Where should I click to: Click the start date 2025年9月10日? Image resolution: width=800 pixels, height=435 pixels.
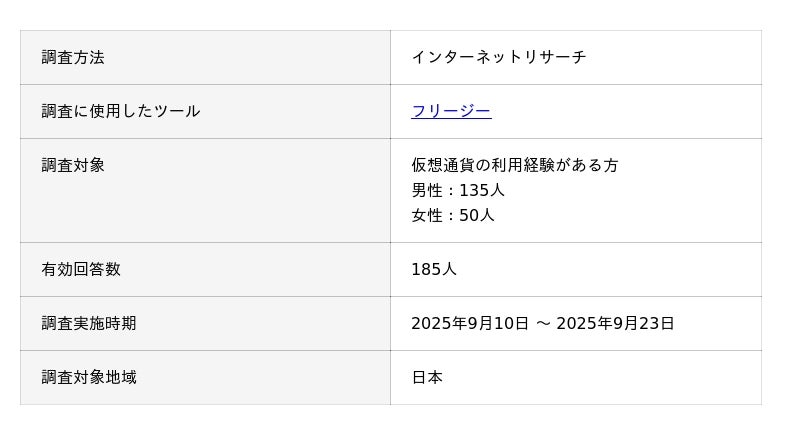coord(470,323)
